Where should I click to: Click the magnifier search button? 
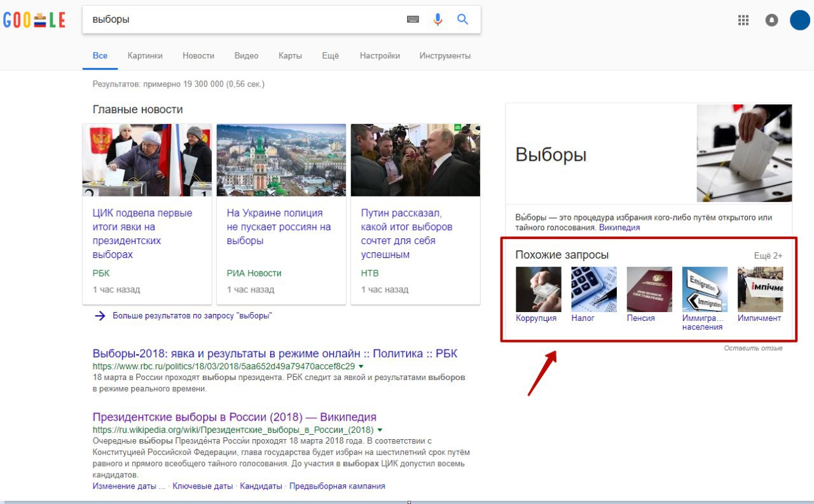pos(463,20)
